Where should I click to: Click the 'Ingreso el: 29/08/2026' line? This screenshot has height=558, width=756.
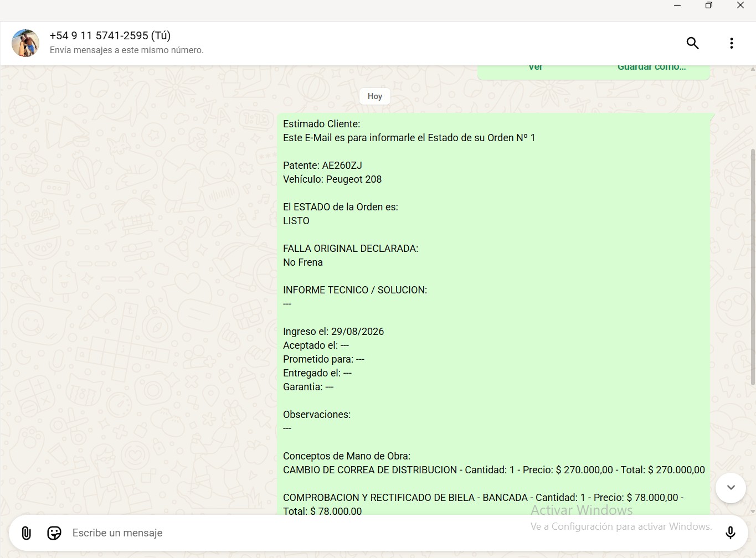pos(333,332)
